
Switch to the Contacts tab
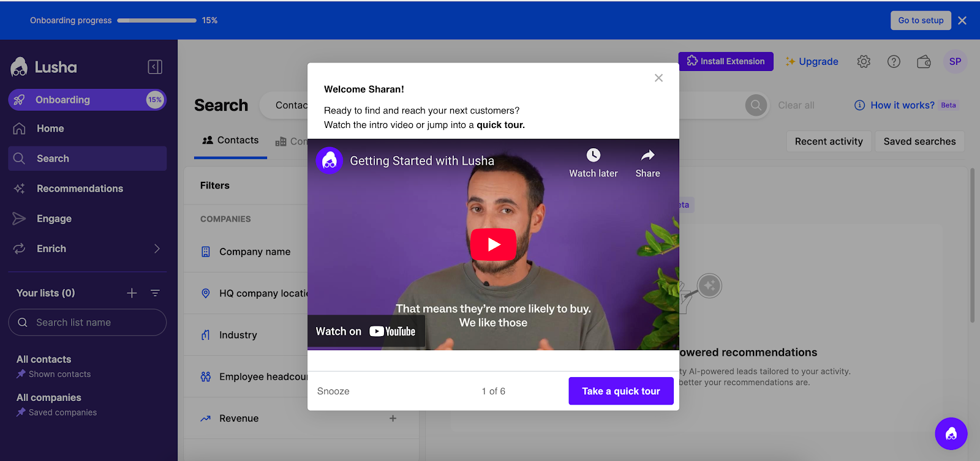[230, 140]
